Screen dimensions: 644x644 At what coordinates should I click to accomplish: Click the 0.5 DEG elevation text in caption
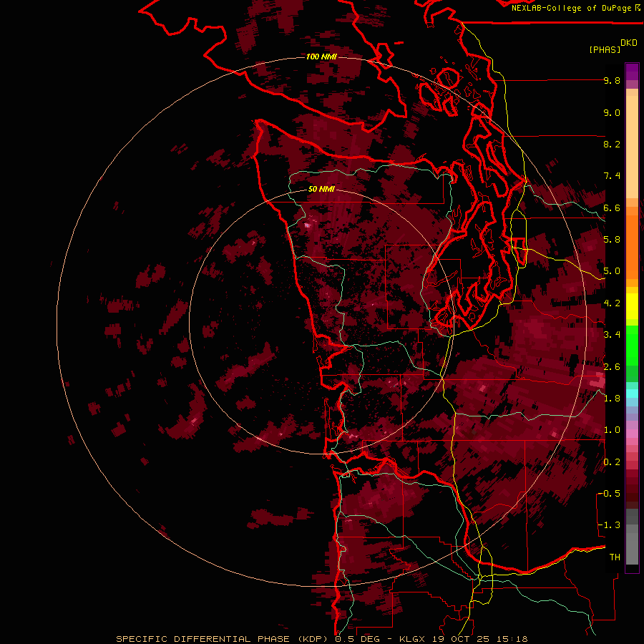tap(358, 639)
